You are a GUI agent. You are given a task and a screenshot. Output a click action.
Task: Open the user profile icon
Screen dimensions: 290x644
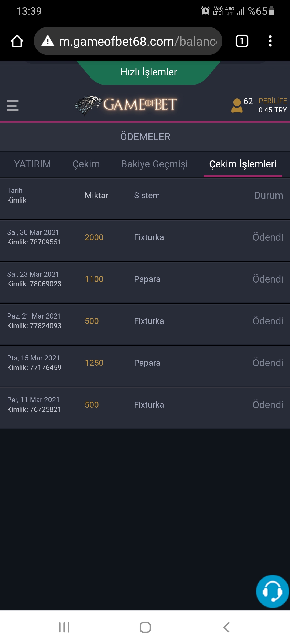point(237,105)
